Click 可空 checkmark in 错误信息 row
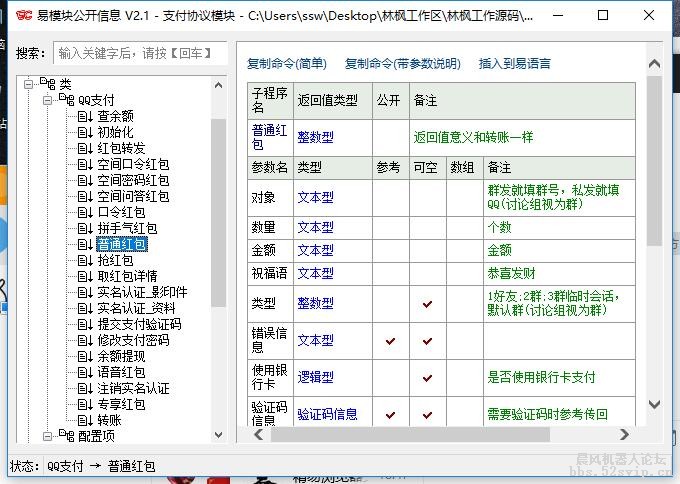The image size is (680, 484). click(x=427, y=341)
